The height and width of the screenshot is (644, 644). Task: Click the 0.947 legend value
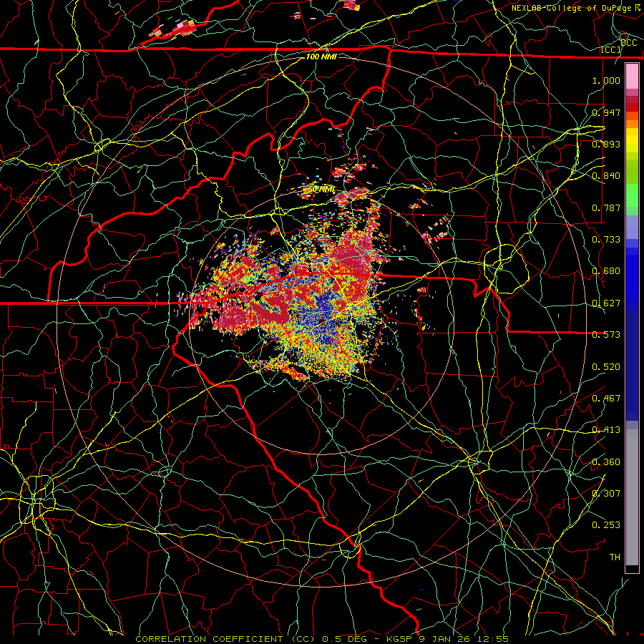606,112
